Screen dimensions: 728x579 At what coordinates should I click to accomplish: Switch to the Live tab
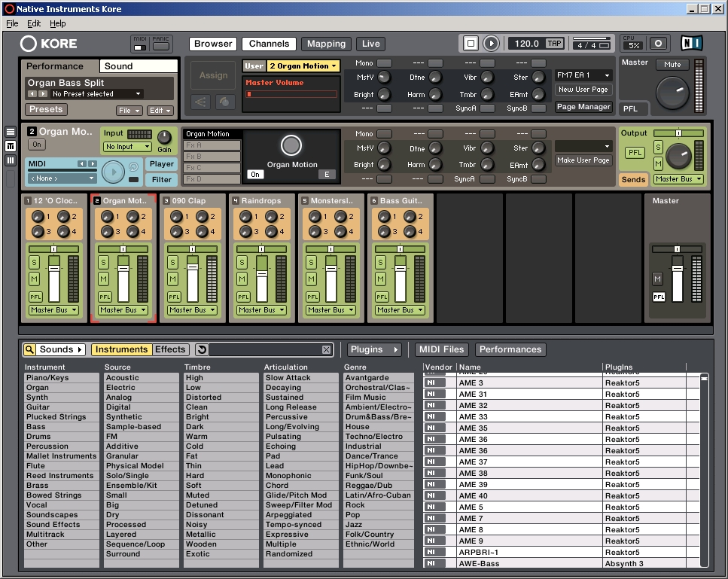click(x=371, y=44)
